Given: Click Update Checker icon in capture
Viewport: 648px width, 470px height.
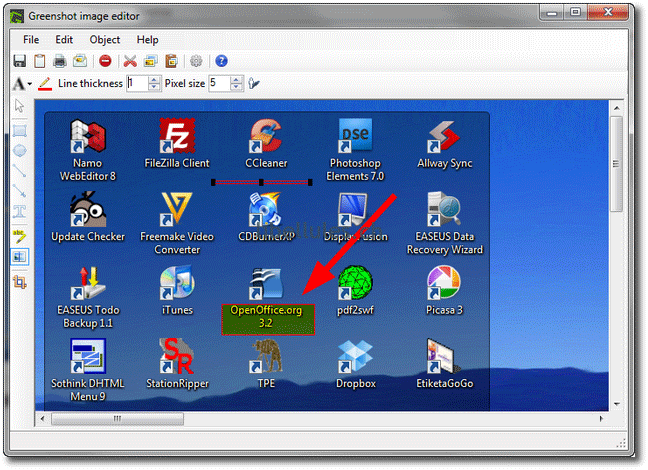Looking at the screenshot, I should point(88,209).
